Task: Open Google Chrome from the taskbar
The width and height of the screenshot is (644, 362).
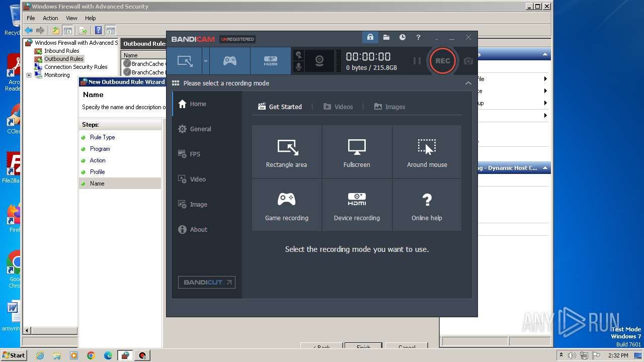Action: point(91,355)
